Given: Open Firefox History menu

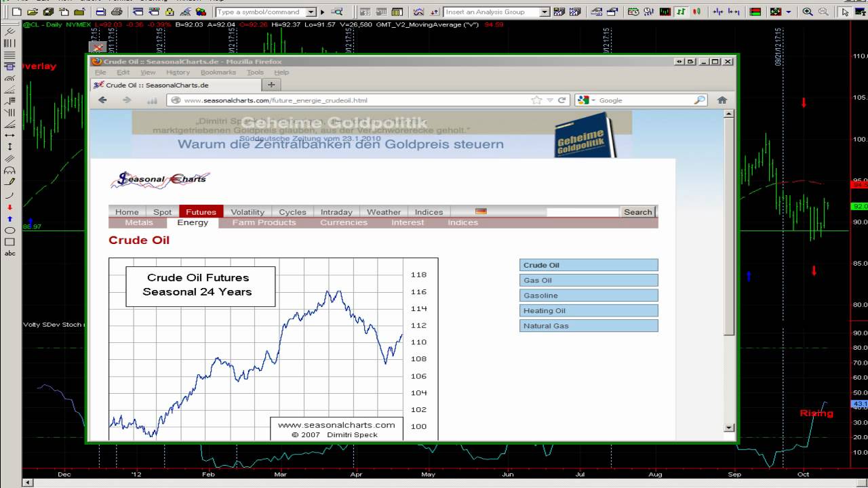Looking at the screenshot, I should point(178,73).
